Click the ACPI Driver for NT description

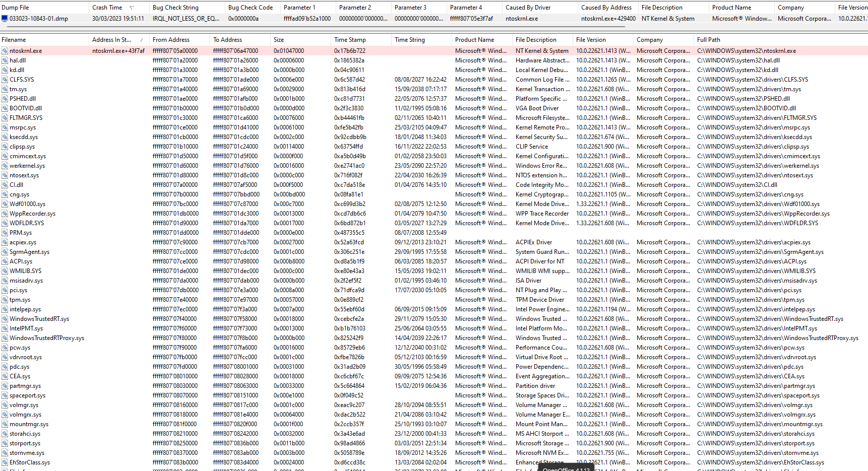[540, 261]
